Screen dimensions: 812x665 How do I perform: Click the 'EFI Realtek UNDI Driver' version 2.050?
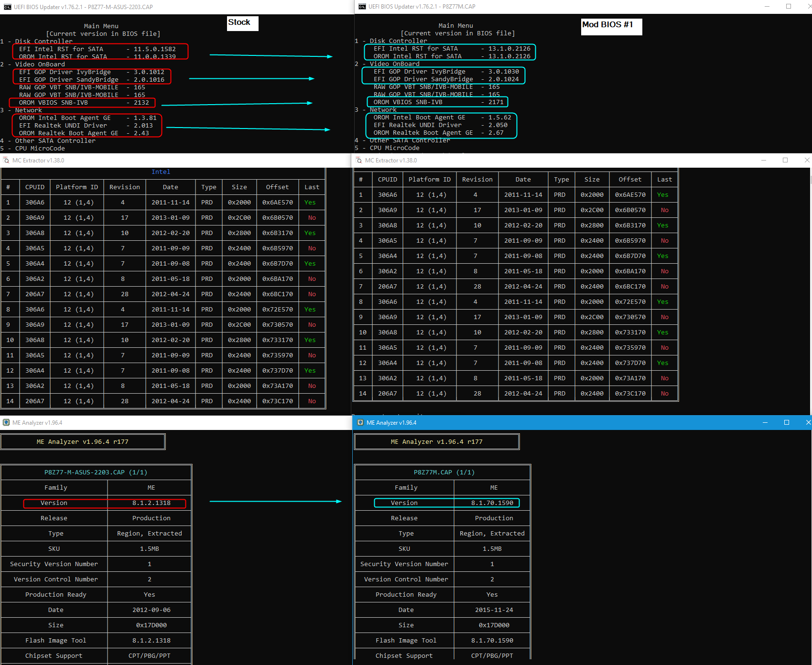[x=498, y=125]
